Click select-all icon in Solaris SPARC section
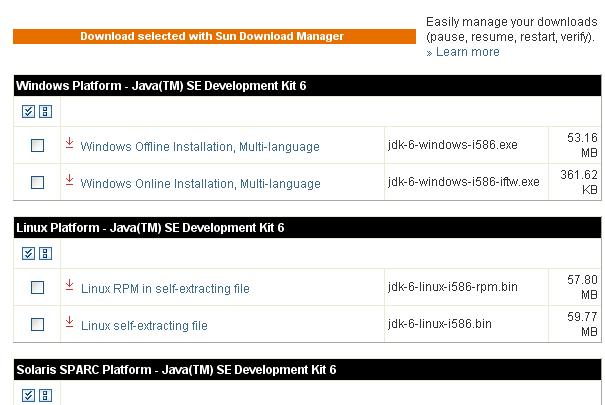 pos(28,396)
